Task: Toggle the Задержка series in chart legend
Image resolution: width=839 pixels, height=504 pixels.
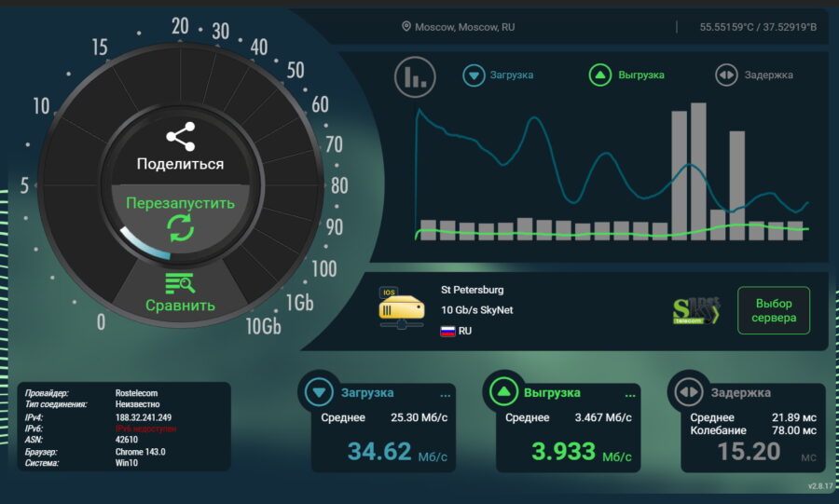Action: tap(727, 75)
